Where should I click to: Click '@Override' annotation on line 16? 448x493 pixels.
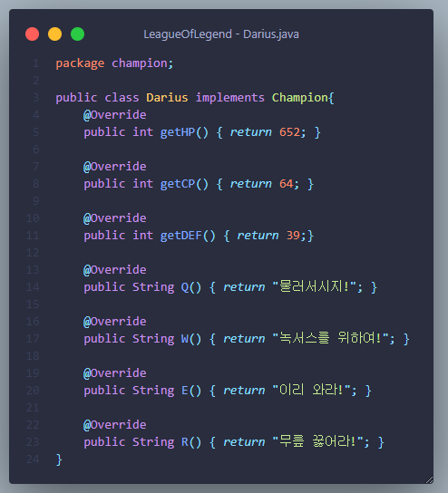tap(115, 322)
